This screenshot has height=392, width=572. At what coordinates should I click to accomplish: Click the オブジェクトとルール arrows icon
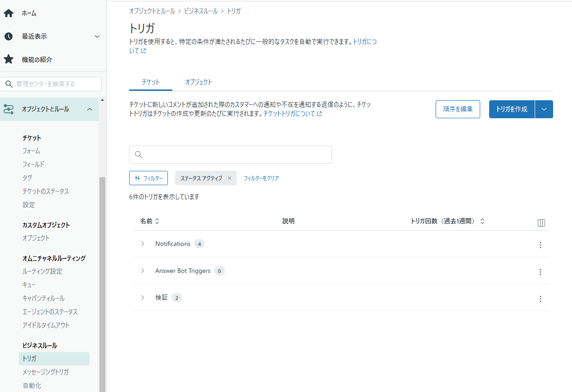9,109
